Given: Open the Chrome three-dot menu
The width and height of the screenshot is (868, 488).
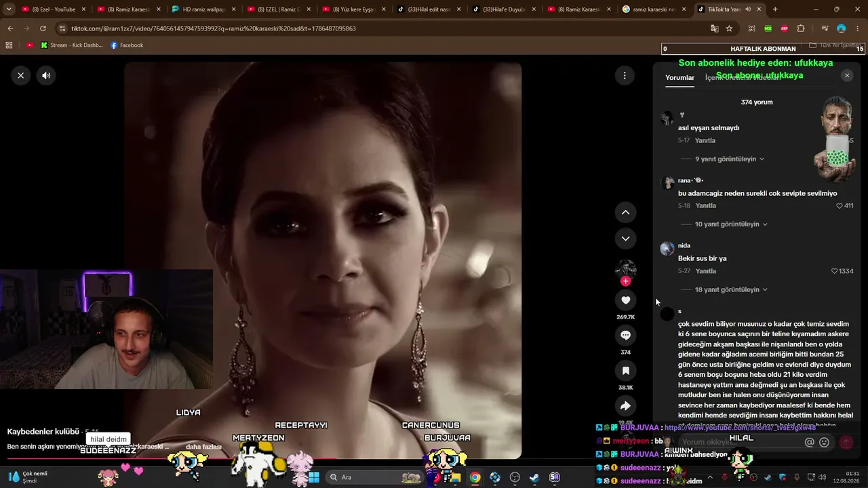Looking at the screenshot, I should 857,28.
